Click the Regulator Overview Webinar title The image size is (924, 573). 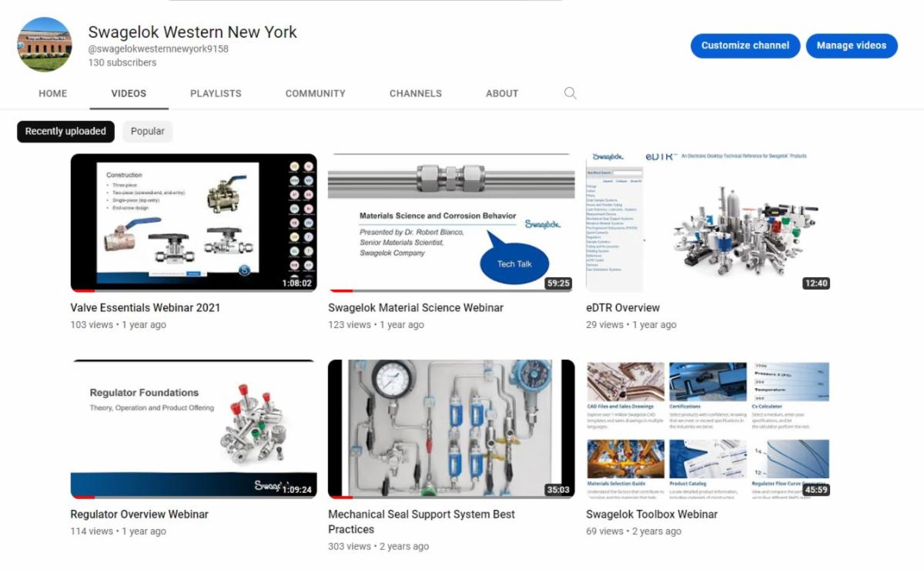139,514
